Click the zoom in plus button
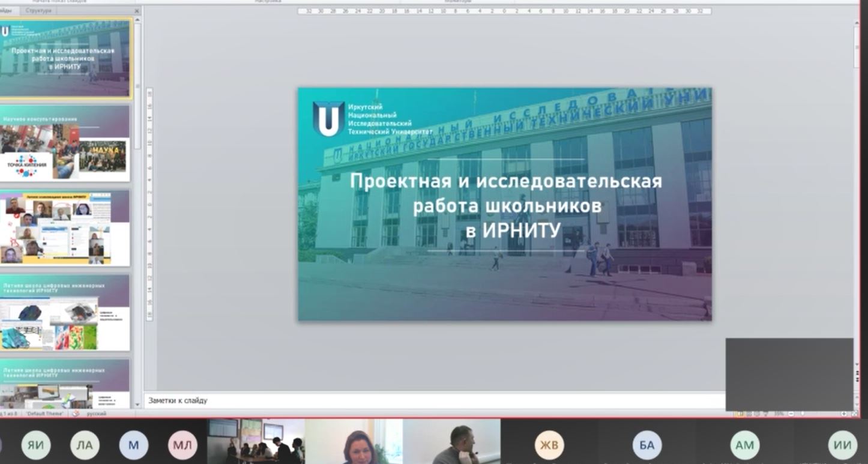Screen dimensions: 868x464 pos(845,414)
